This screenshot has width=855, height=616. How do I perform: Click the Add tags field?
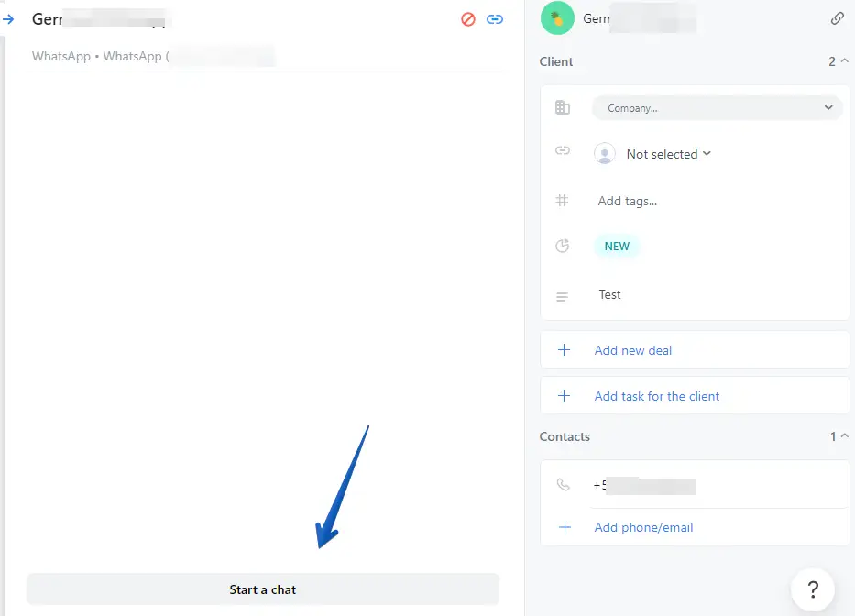pos(627,201)
